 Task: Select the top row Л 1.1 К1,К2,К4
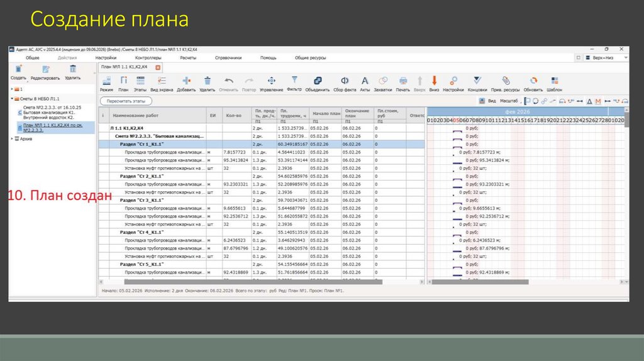click(x=262, y=128)
